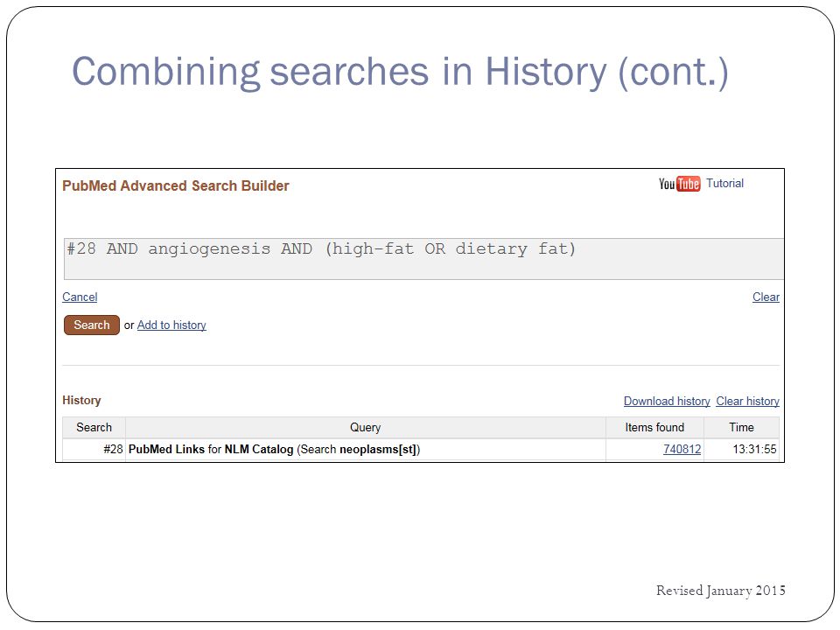Click the PubMed Advanced Search Builder heading
The width and height of the screenshot is (840, 630).
coord(176,185)
